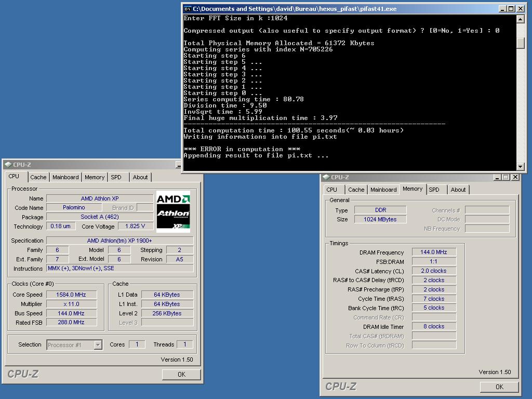Click the Bank Cycle Time value 5 clocks
532x399 pixels.
(434, 308)
